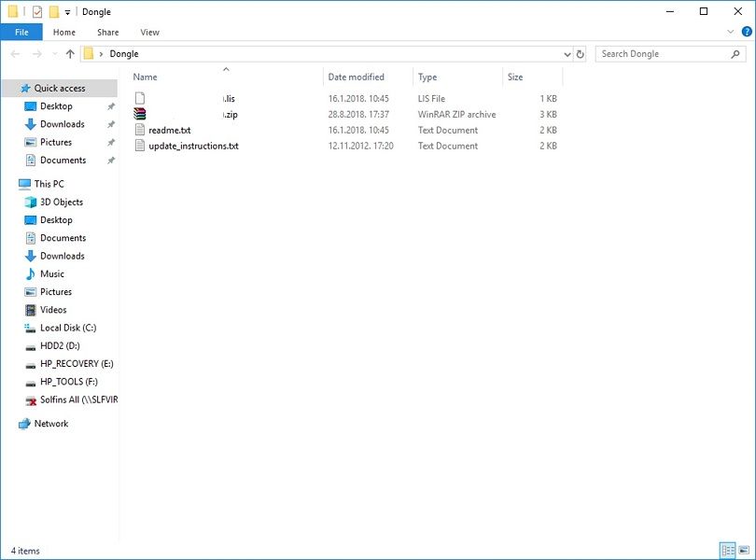756x560 pixels.
Task: Click the Properties quick access toolbar icon
Action: 36,12
